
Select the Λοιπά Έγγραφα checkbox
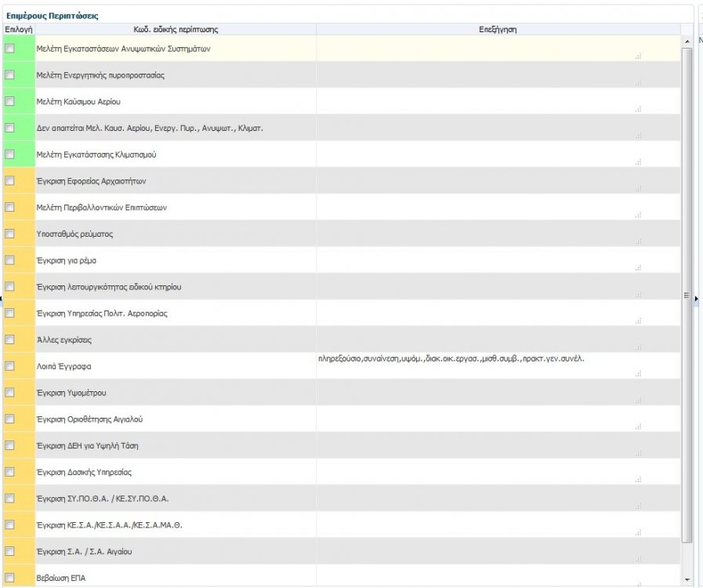tap(10, 366)
